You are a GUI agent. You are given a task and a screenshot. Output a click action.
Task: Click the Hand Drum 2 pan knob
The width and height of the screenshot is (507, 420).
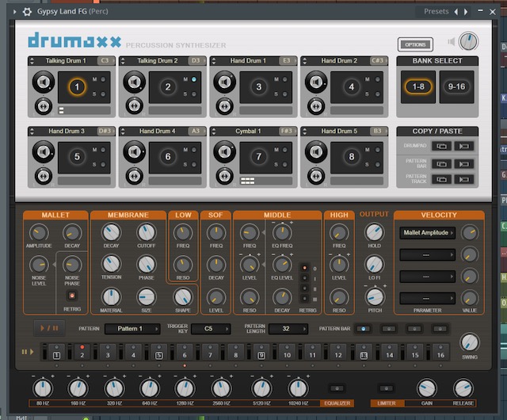(316, 106)
